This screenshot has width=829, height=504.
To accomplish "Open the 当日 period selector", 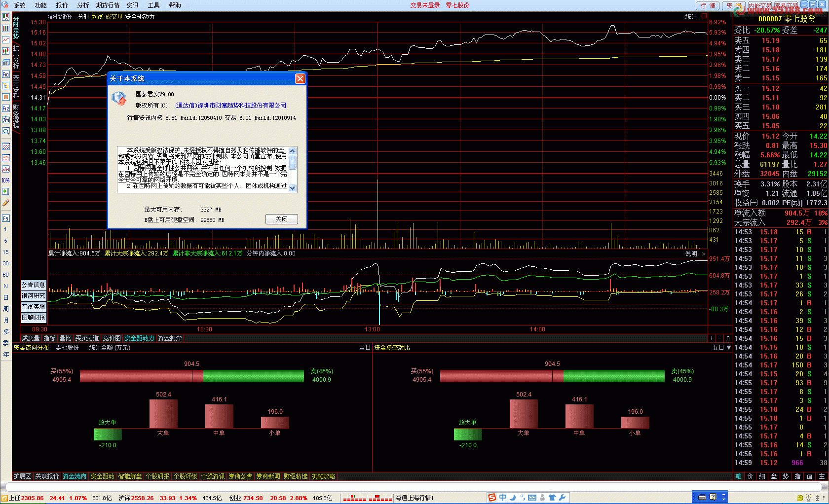I will pos(364,348).
